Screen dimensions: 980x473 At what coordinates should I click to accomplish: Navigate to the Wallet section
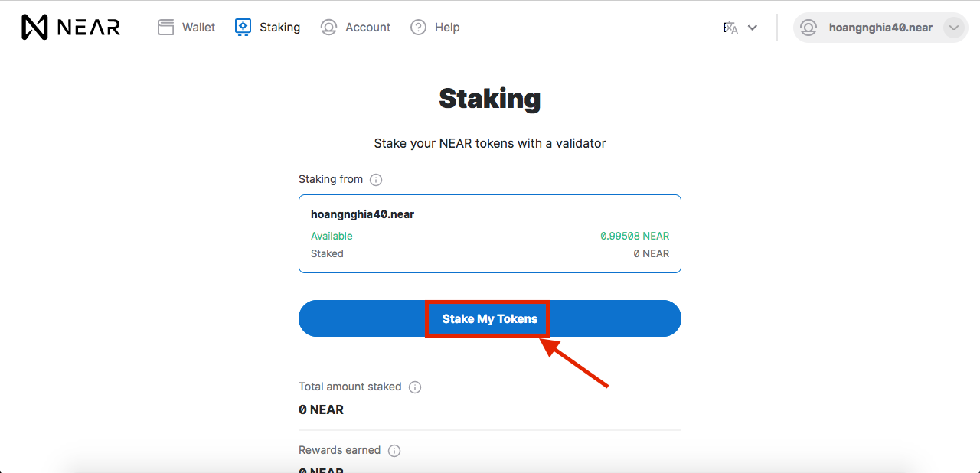[x=198, y=27]
